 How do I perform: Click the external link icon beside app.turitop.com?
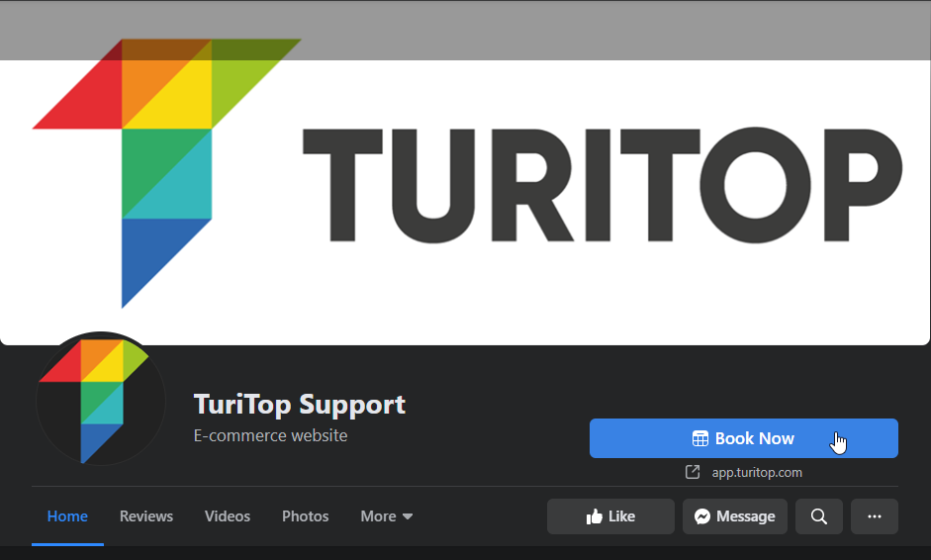tap(693, 472)
